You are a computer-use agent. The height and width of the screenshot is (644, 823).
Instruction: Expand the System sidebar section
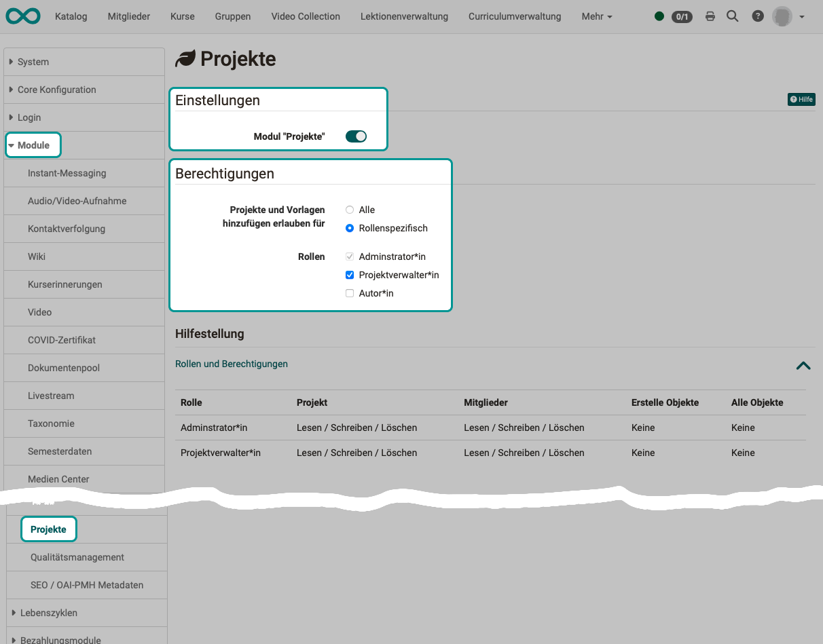click(x=33, y=62)
